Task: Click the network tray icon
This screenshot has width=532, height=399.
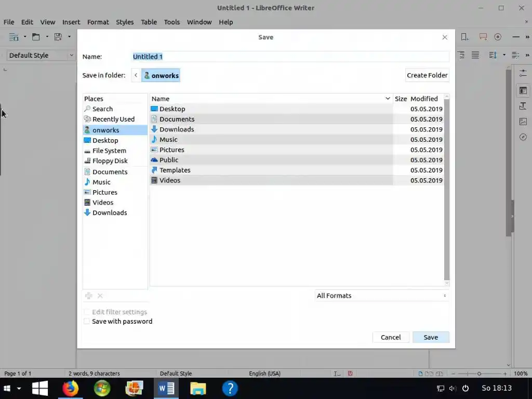Action: tap(441, 389)
